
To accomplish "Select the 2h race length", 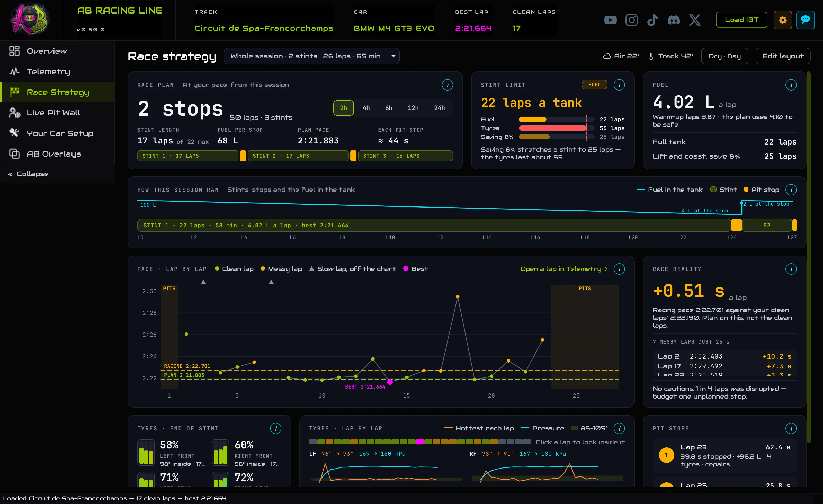I will click(x=343, y=108).
